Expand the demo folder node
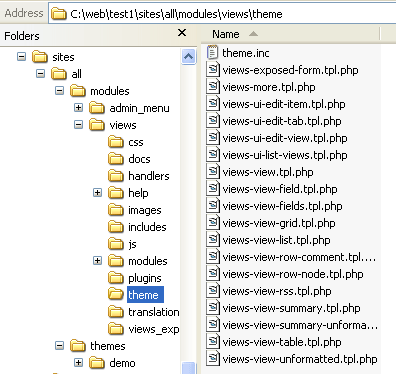The height and width of the screenshot is (374, 396). [x=78, y=363]
